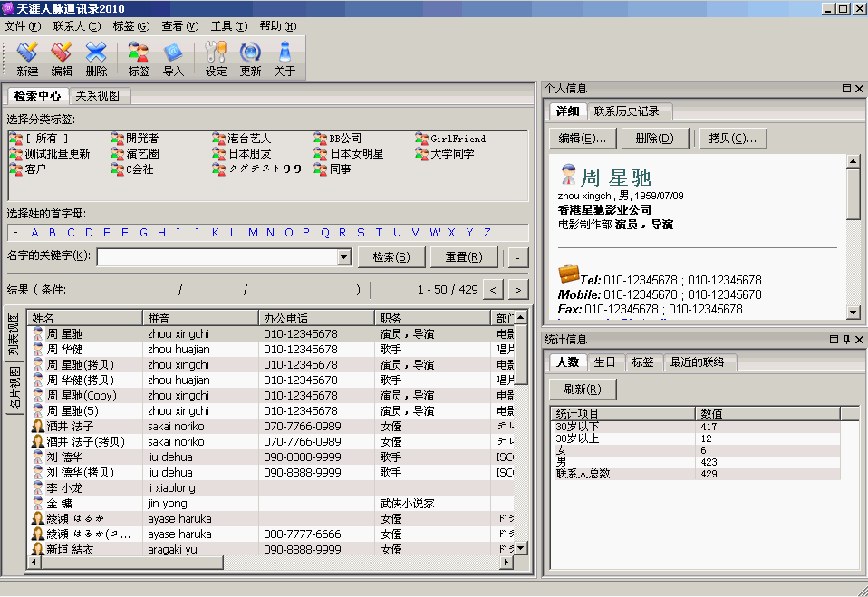Viewport: 868px width, 597px height.
Task: Open the 工具(T) menu
Action: 229,26
